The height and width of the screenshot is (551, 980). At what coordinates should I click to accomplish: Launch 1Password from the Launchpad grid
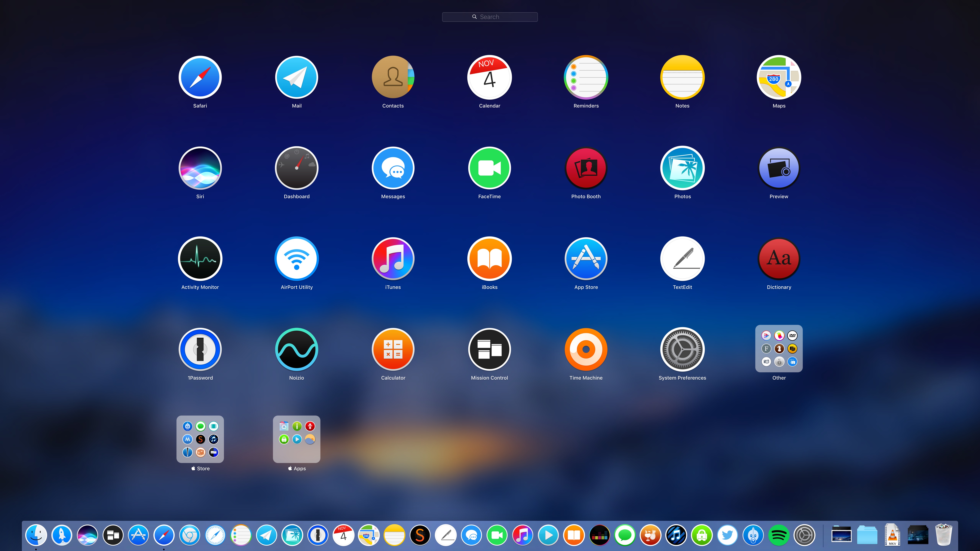(200, 350)
